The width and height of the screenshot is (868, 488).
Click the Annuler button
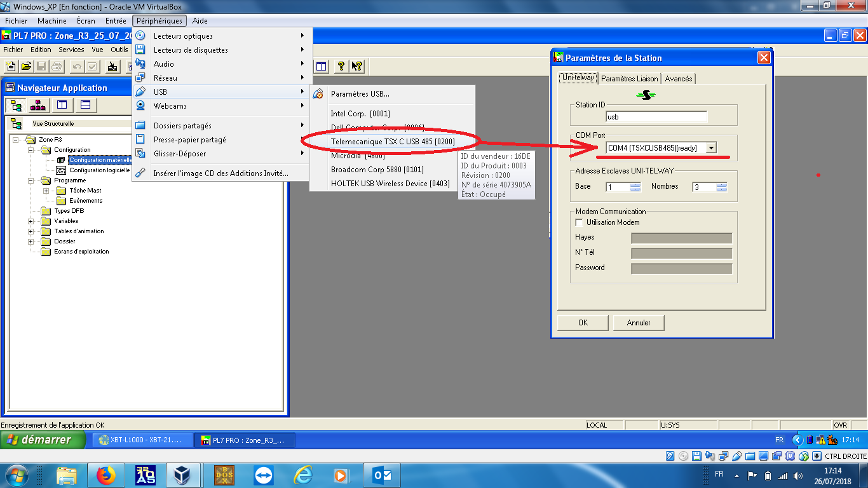639,323
